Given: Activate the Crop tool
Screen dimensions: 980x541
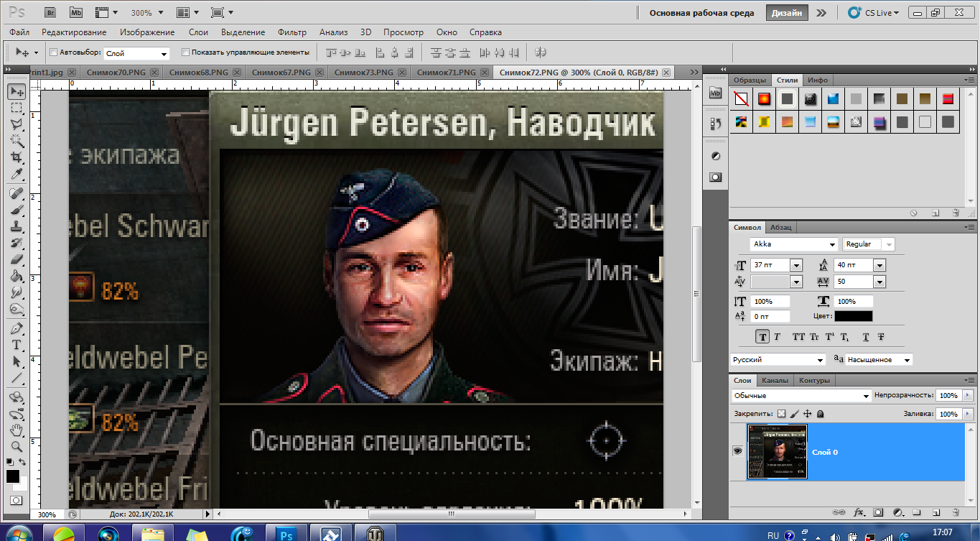Looking at the screenshot, I should 16,157.
